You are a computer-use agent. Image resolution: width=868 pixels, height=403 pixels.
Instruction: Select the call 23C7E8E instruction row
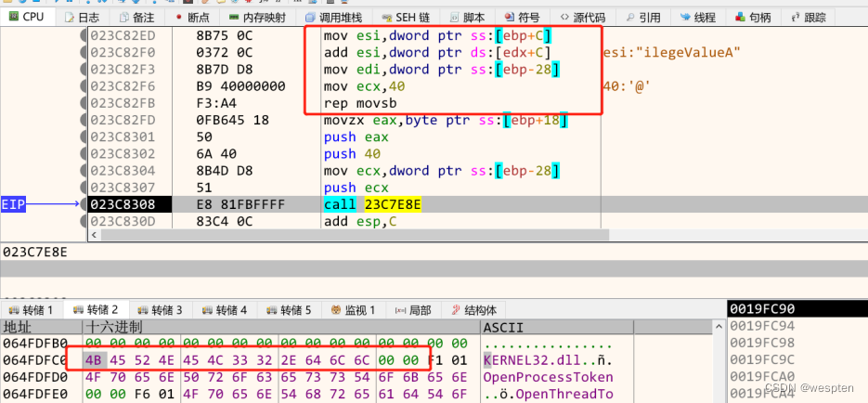tap(372, 204)
